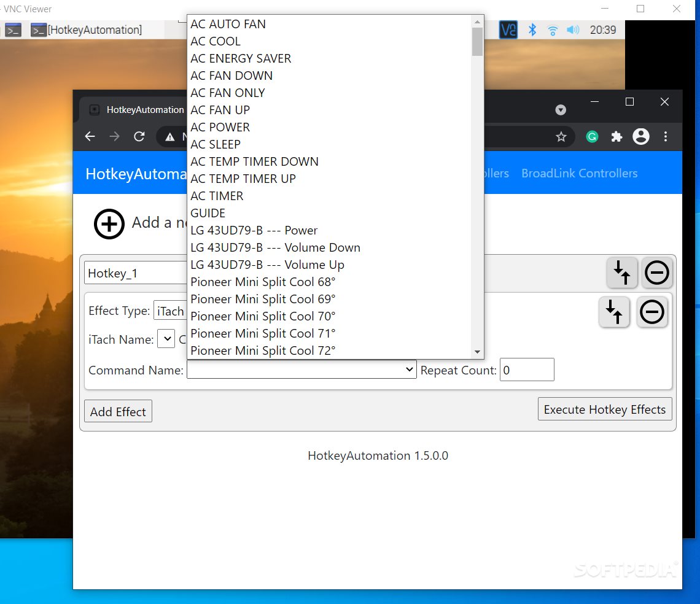Focus the Repeat Count input field
Screen dimensions: 700x604
point(527,370)
